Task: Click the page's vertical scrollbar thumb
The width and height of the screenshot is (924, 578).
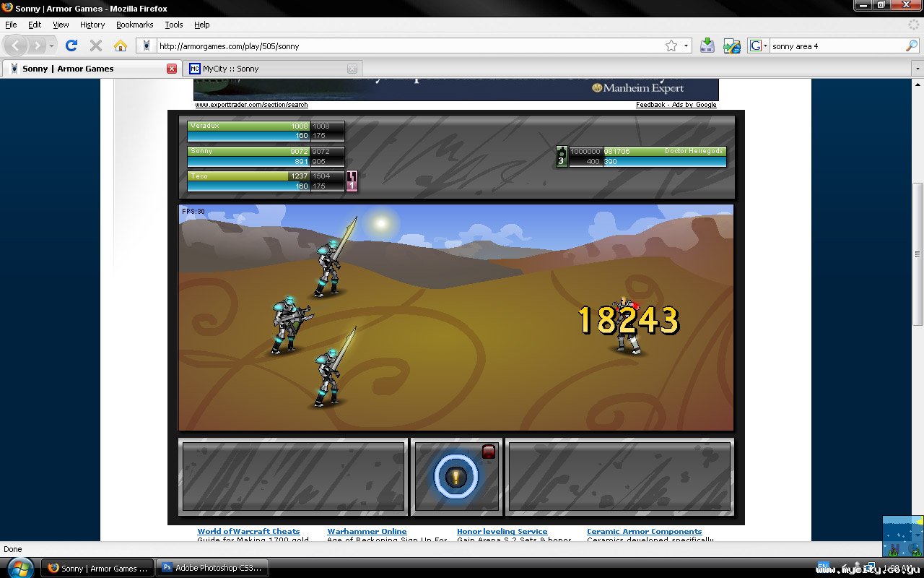Action: click(918, 253)
